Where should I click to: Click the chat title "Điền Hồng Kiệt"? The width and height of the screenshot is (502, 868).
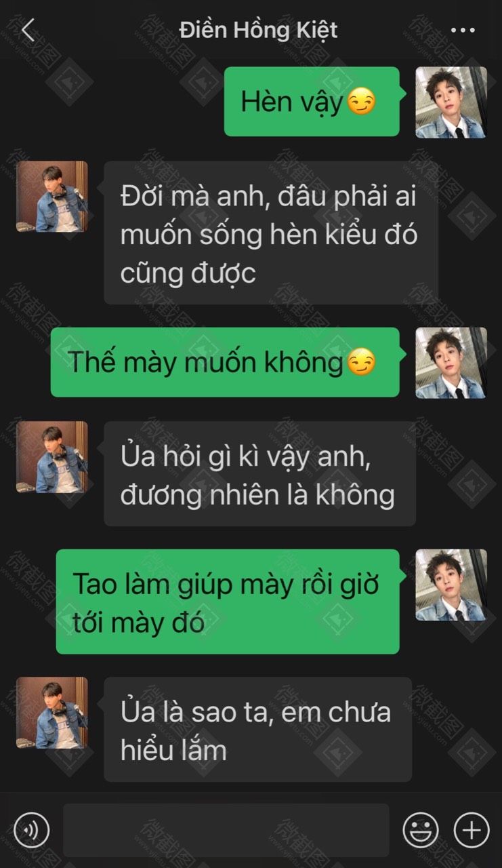point(258,31)
